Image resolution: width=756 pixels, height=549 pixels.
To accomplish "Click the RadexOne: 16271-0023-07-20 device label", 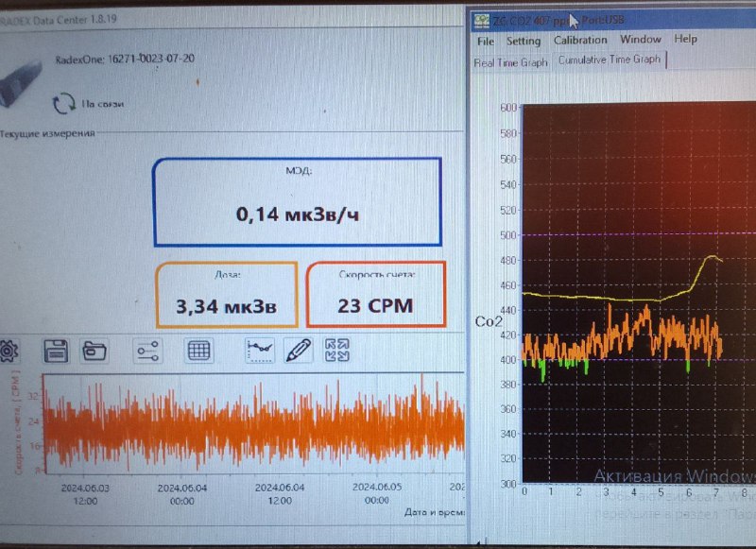I will click(125, 59).
